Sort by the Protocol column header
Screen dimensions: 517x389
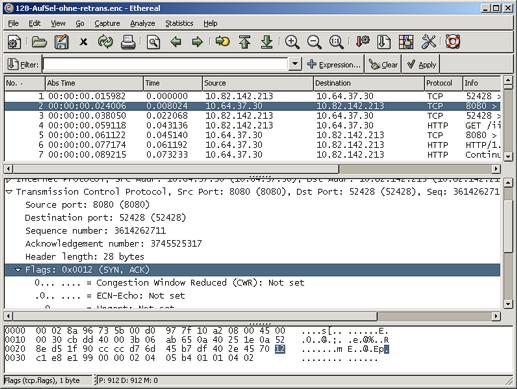click(443, 83)
